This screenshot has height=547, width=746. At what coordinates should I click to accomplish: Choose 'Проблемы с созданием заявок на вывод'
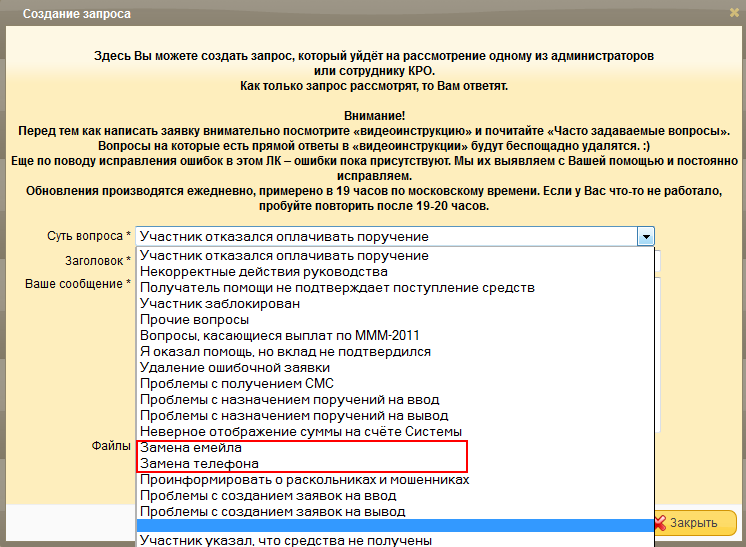(x=272, y=512)
